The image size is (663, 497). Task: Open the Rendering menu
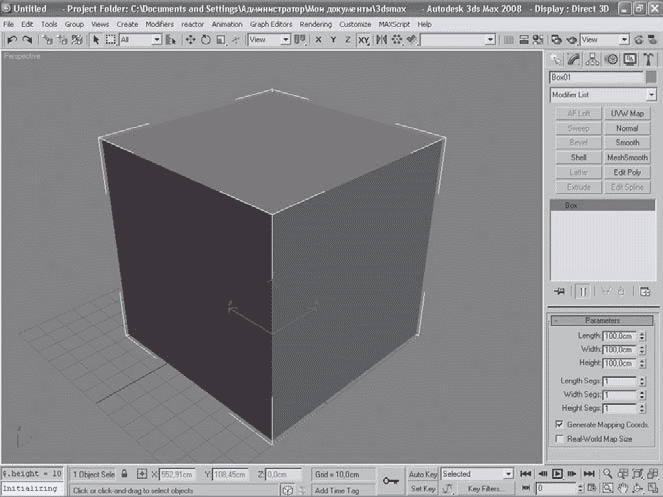316,23
